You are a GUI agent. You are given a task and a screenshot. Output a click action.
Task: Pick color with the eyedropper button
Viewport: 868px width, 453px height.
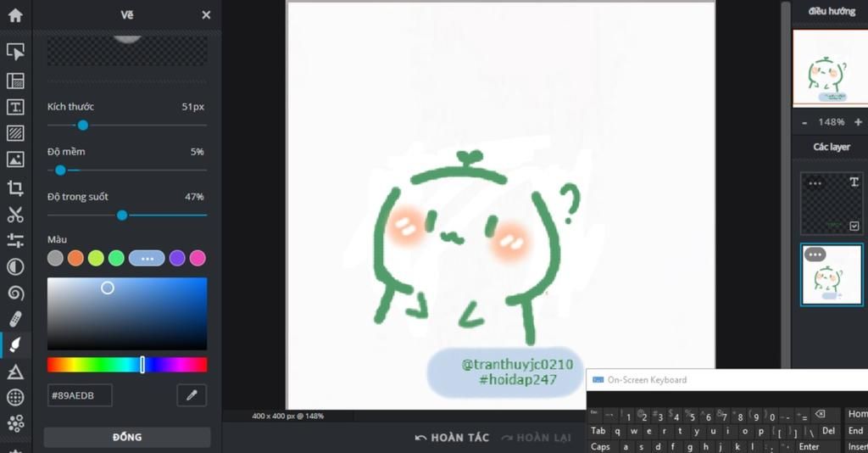tap(192, 395)
